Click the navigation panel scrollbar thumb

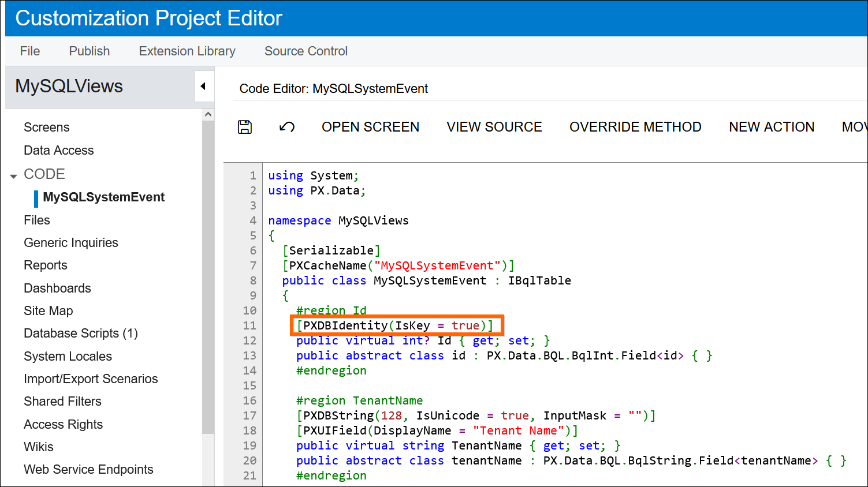tap(208, 277)
